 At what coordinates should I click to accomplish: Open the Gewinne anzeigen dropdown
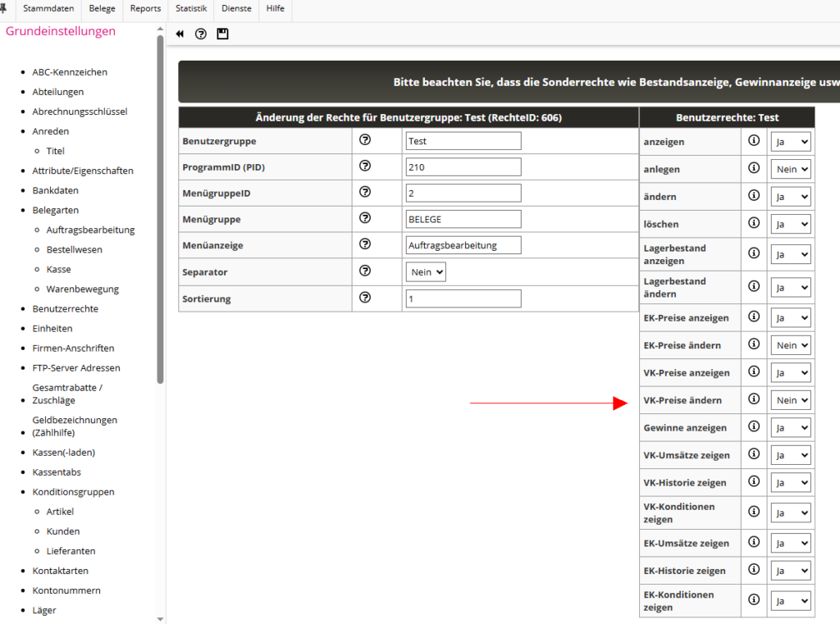(791, 428)
